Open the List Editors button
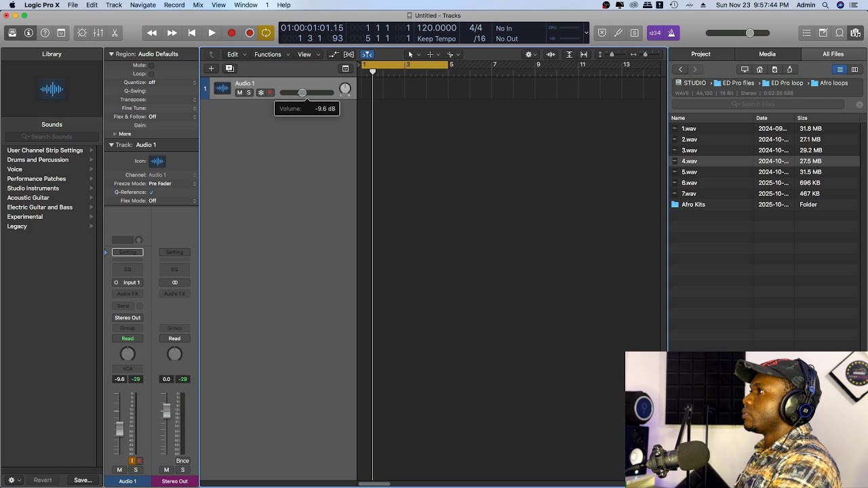This screenshot has height=488, width=868. [806, 33]
